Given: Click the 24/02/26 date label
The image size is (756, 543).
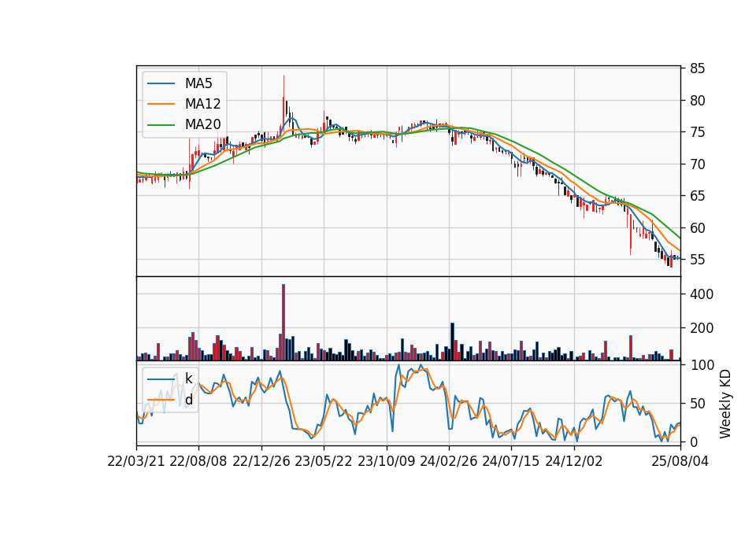Looking at the screenshot, I should (x=448, y=461).
